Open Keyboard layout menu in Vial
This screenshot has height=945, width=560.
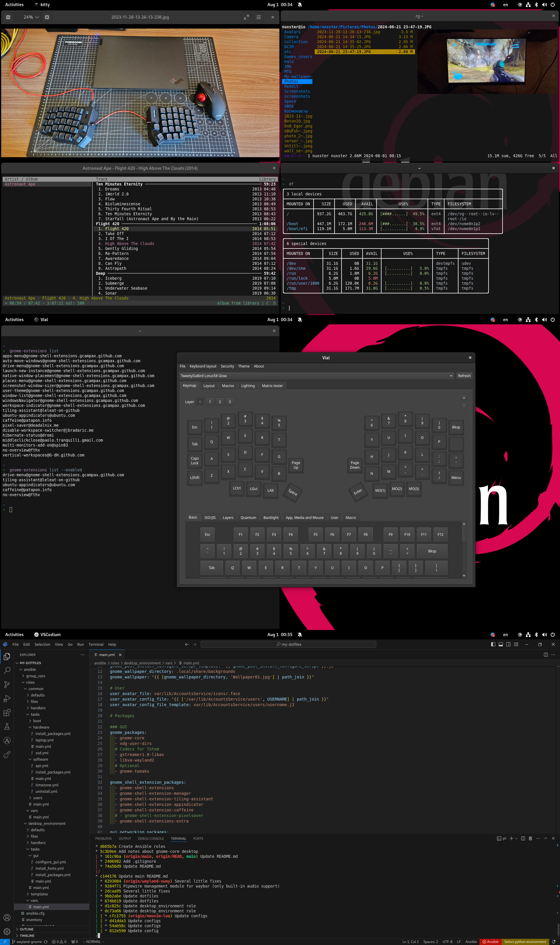coord(203,366)
